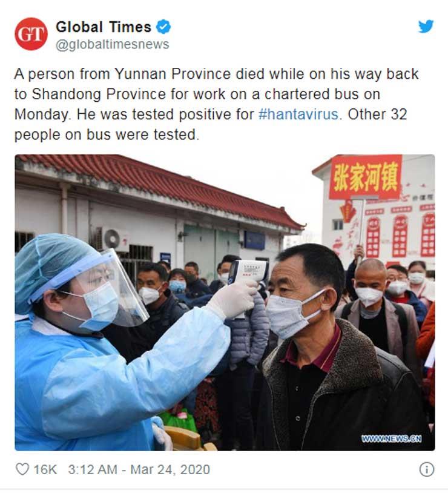Open the Twitter bird logo link
The width and height of the screenshot is (448, 496).
[x=426, y=27]
